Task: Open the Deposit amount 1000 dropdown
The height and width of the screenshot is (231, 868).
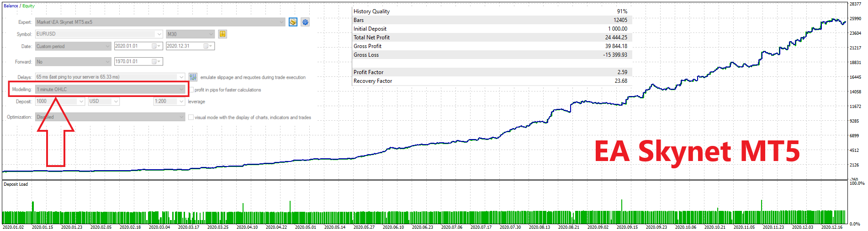Action: (x=60, y=101)
